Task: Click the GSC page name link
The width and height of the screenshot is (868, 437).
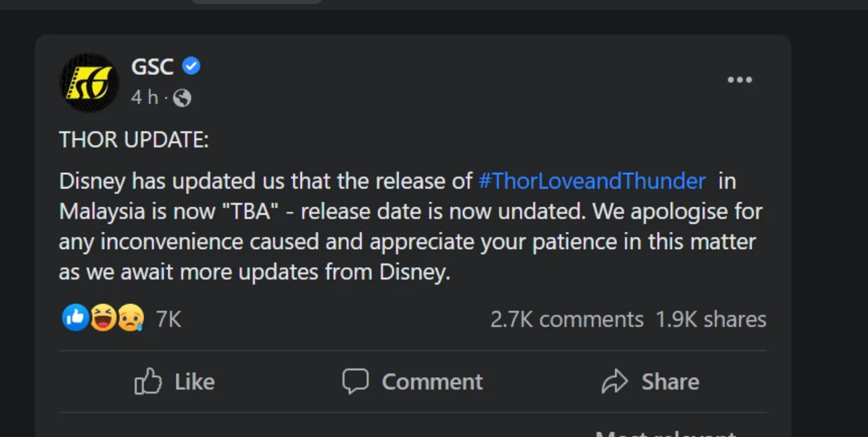Action: (x=152, y=66)
